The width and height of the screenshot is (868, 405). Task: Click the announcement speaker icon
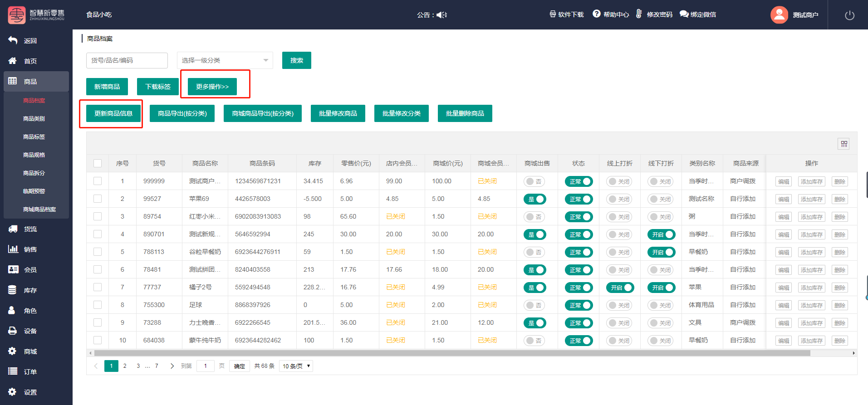441,15
